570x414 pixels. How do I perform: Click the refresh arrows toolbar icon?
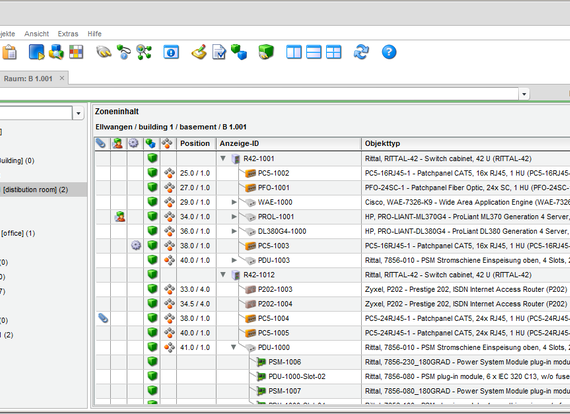point(361,52)
